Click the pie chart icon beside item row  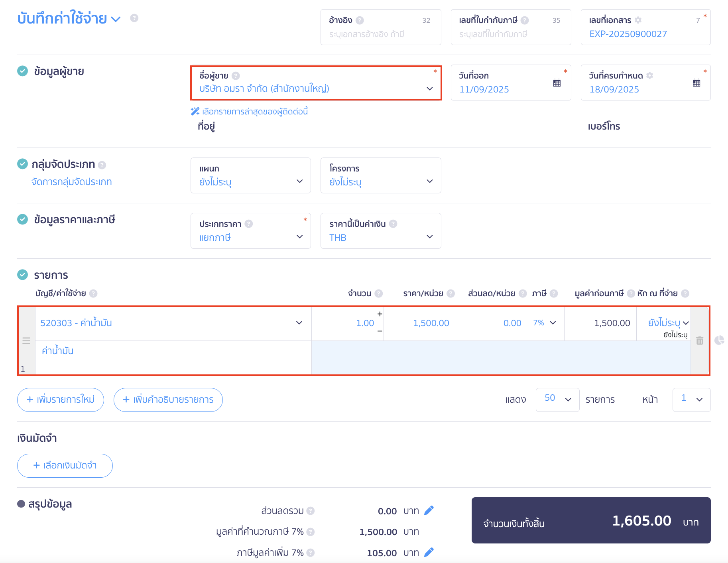coord(719,340)
